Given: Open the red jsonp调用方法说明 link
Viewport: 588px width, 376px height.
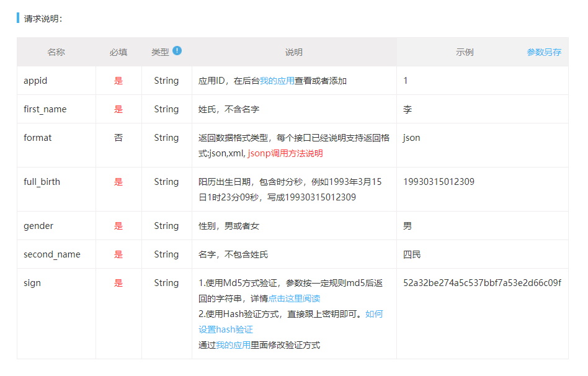Looking at the screenshot, I should pos(285,153).
